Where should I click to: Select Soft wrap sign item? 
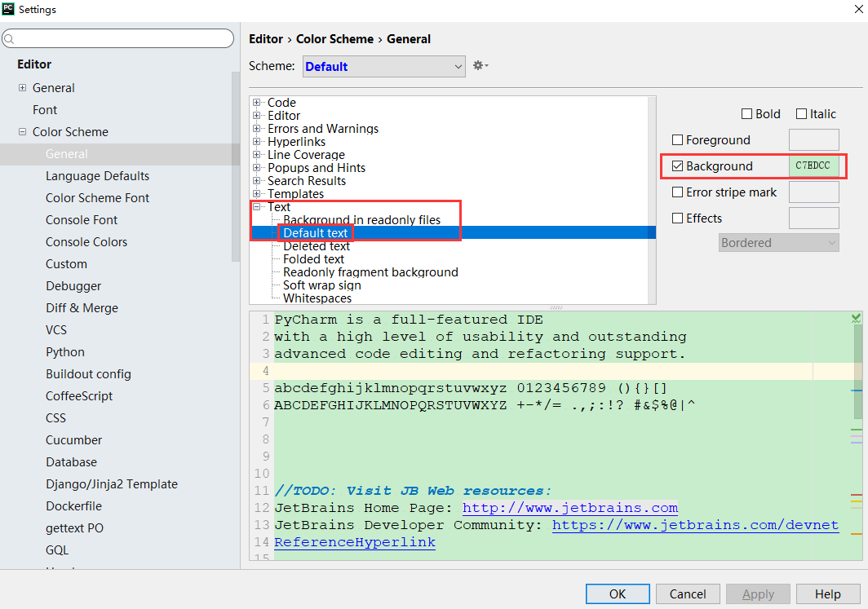coord(321,285)
